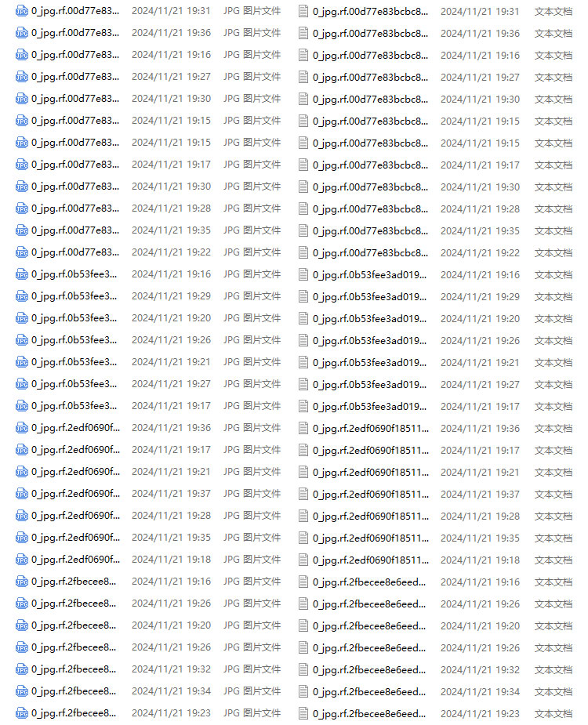Viewport: 588px width, 725px height.
Task: Select the JPG icon of the 0b53fee3 file from 19:20
Action: (22, 318)
